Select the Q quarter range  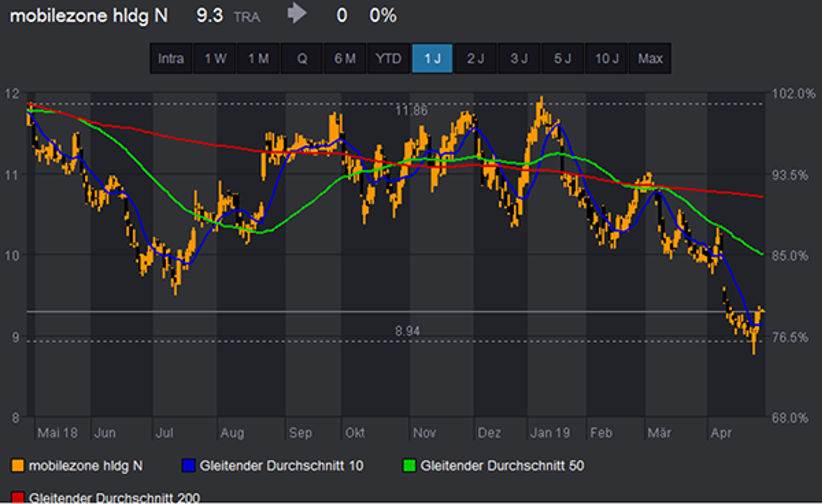(302, 59)
